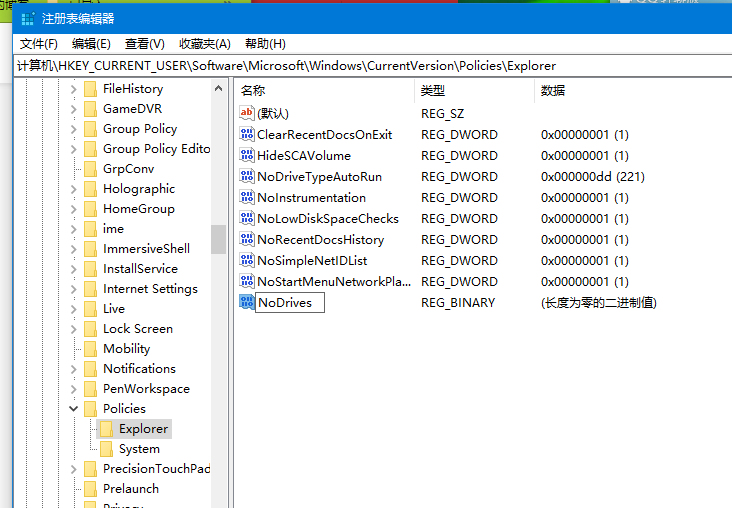Click the tree scrollbar up arrow
The width and height of the screenshot is (732, 508).
click(218, 88)
